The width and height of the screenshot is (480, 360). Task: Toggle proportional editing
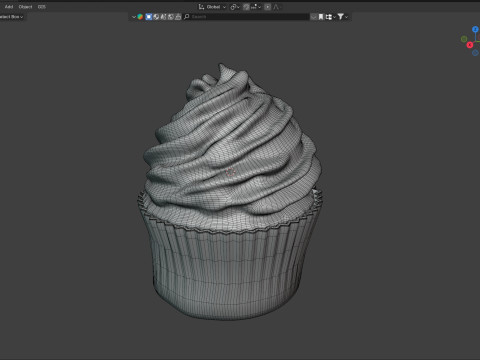pyautogui.click(x=267, y=7)
